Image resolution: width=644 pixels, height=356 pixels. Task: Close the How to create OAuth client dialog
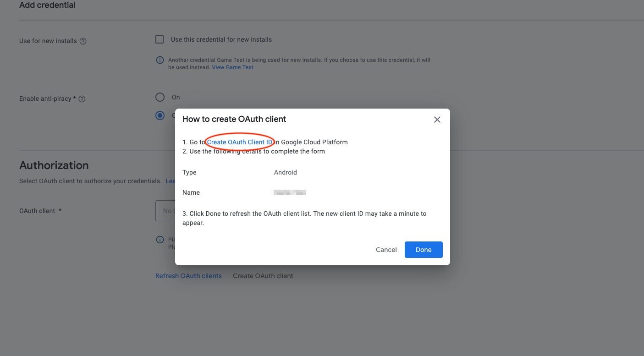point(437,120)
